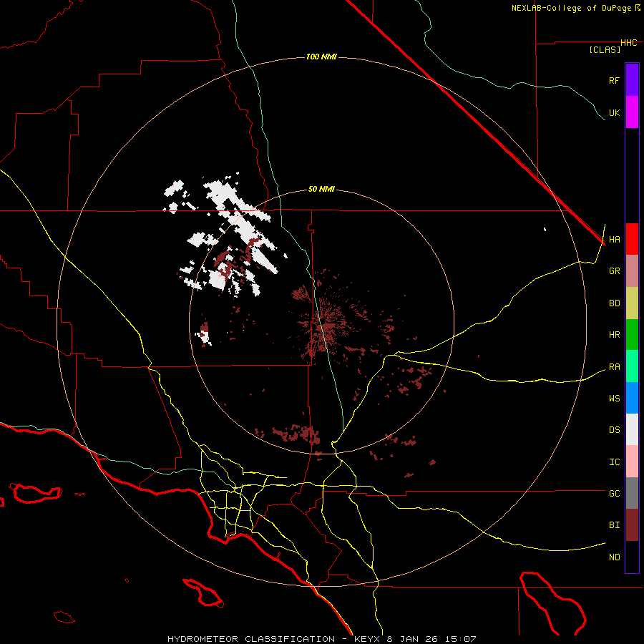This screenshot has width=644, height=644.
Task: Select the blue WS legend swatch
Action: [632, 398]
